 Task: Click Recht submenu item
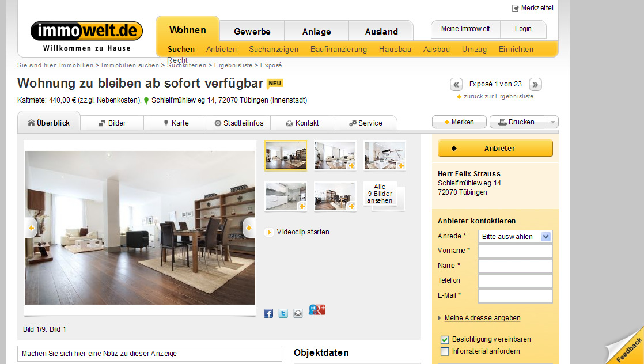tap(177, 60)
